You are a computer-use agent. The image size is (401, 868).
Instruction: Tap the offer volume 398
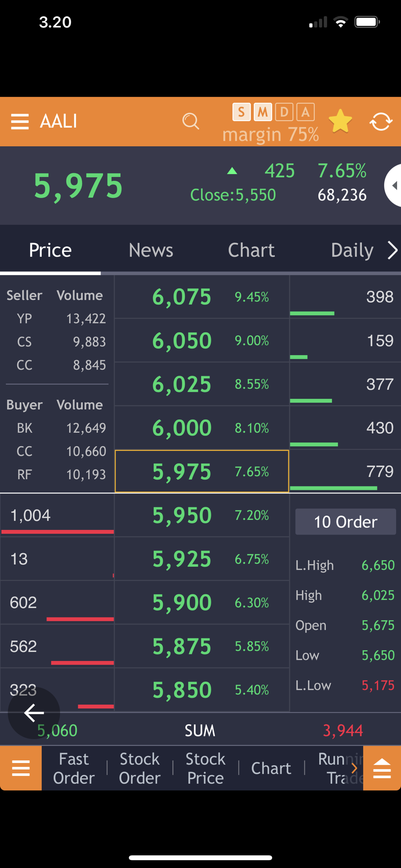[380, 297]
